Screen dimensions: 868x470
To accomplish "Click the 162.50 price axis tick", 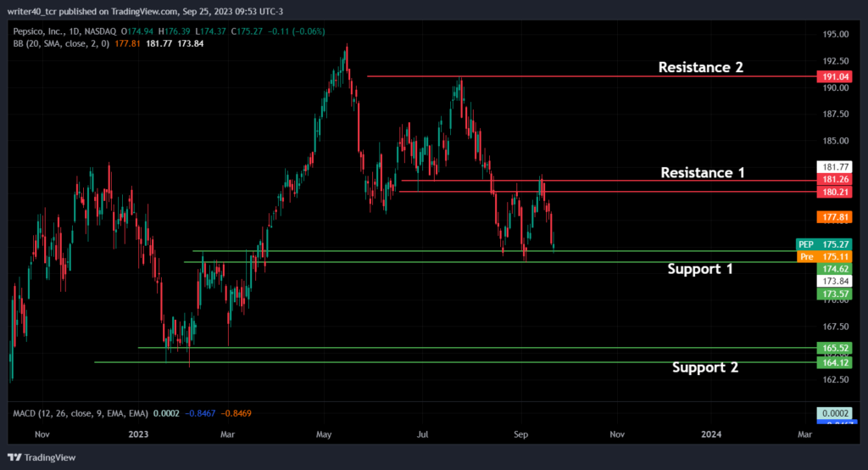I will click(x=835, y=380).
